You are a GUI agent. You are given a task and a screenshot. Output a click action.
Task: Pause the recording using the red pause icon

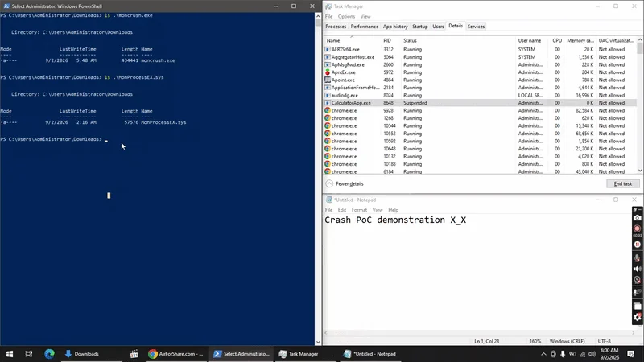637,245
